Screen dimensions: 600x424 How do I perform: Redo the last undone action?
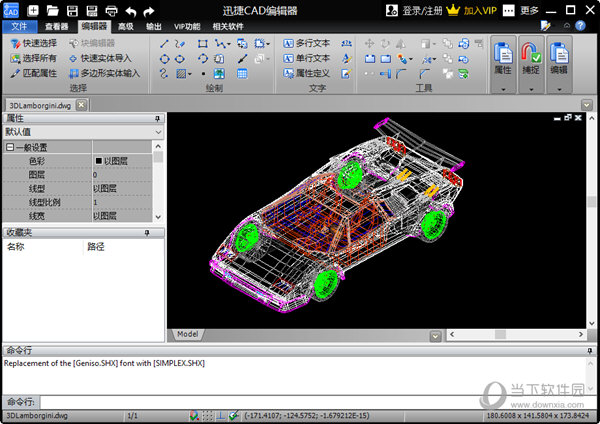tap(149, 11)
